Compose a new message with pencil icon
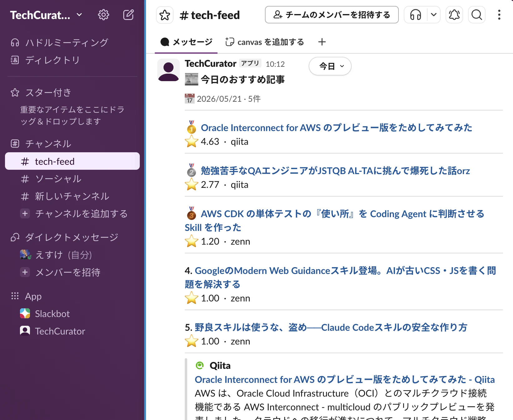 [x=128, y=15]
